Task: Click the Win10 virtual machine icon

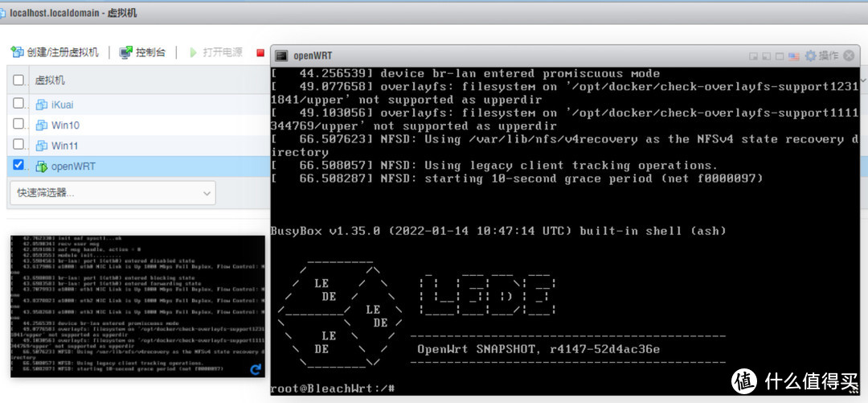Action: [x=42, y=125]
